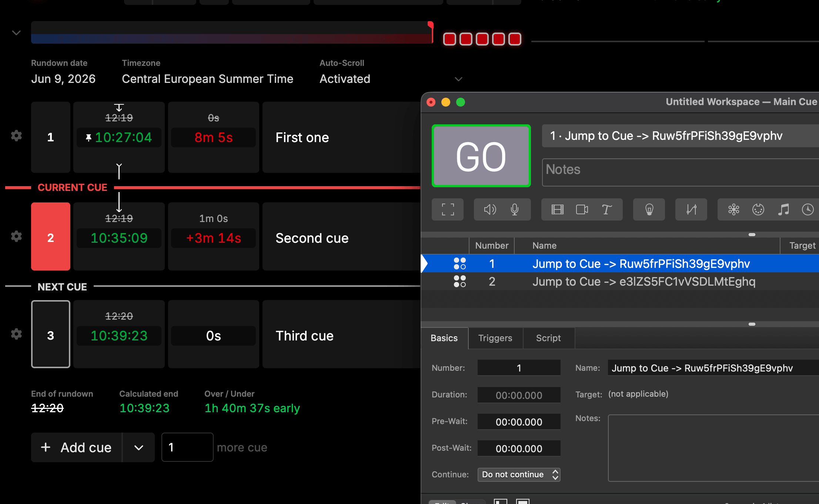Switch to the Triggers tab

coord(495,338)
